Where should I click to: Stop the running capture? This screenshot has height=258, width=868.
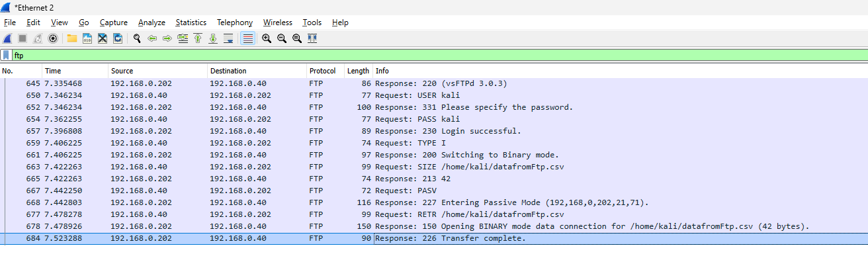(22, 38)
